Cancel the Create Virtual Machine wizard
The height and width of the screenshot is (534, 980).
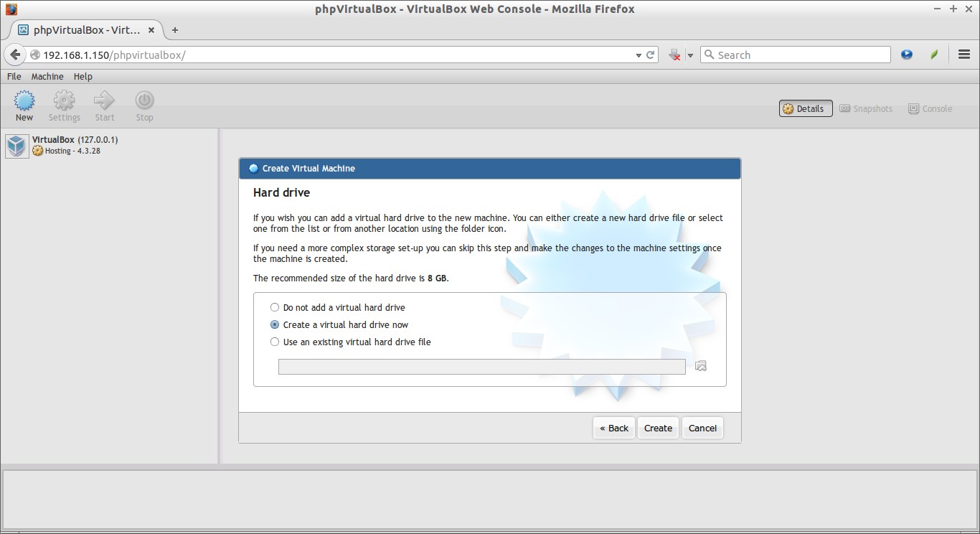pos(702,428)
